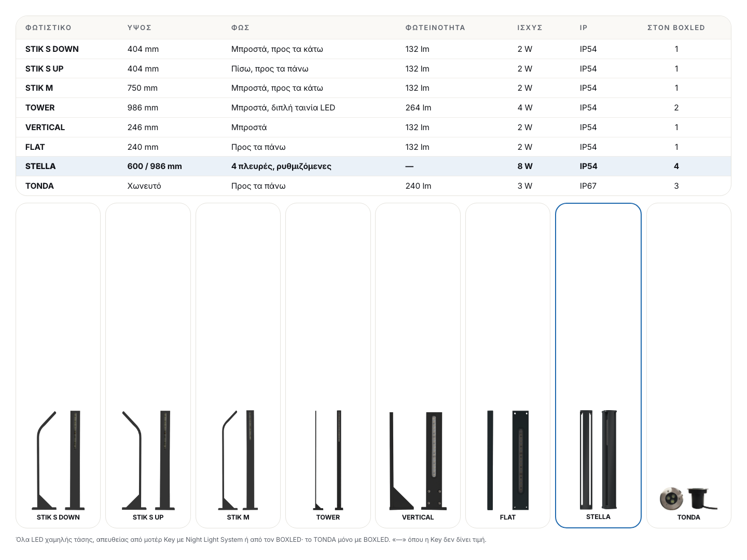Click the Χωνευτό cell in TONDA row
Viewport: 747px width, 560px height.
144,186
